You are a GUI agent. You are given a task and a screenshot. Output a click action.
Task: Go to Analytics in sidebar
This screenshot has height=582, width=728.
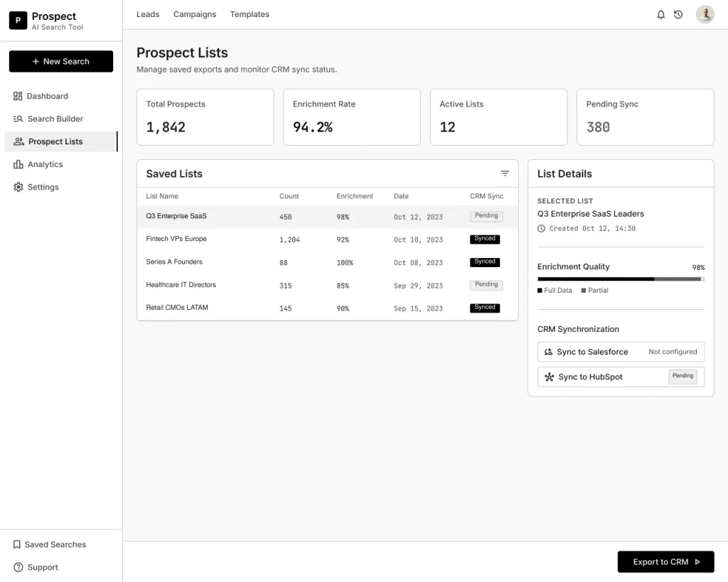click(x=61, y=164)
